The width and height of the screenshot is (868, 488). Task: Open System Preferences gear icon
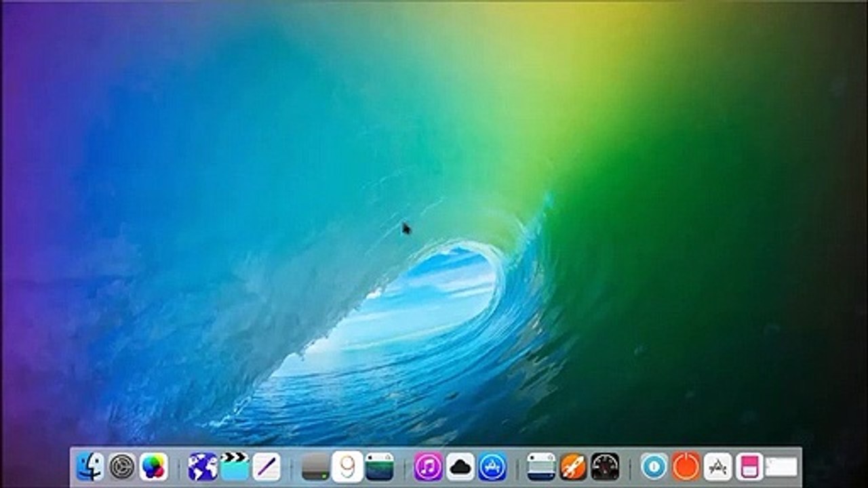(122, 466)
